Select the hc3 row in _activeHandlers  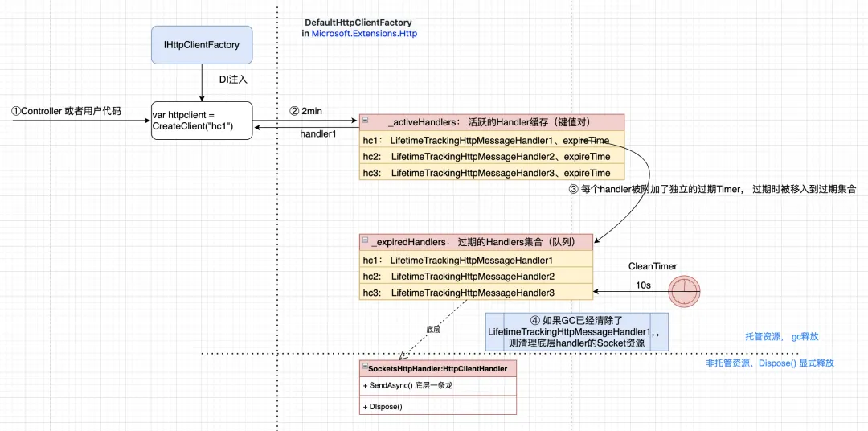point(492,173)
